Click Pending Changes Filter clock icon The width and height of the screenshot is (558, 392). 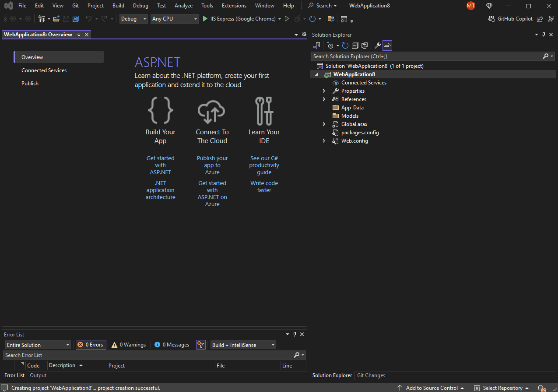point(330,45)
